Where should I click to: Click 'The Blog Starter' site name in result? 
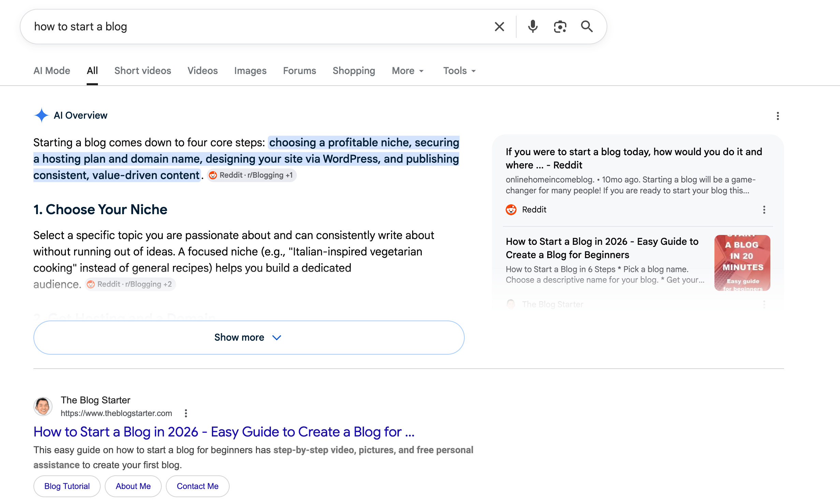(x=96, y=400)
